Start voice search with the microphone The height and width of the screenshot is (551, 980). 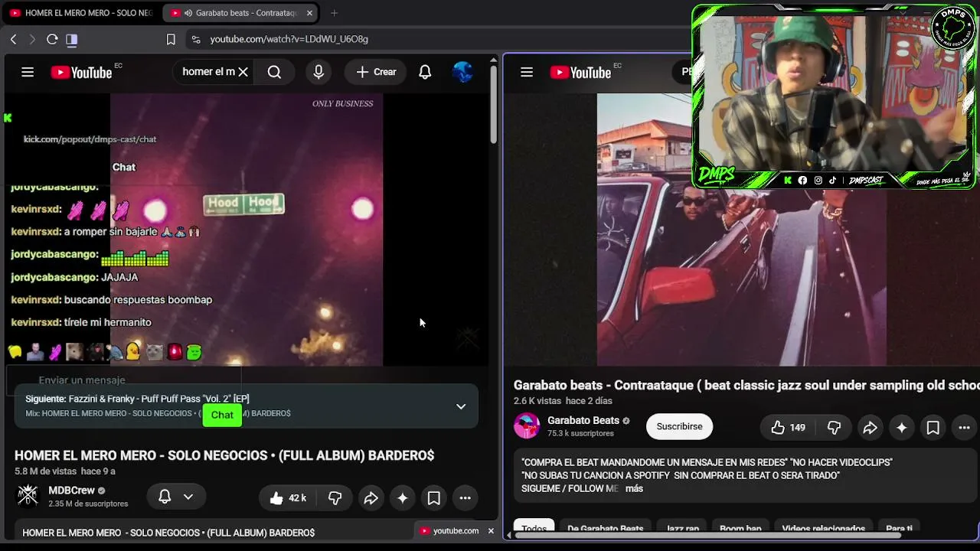pyautogui.click(x=318, y=72)
